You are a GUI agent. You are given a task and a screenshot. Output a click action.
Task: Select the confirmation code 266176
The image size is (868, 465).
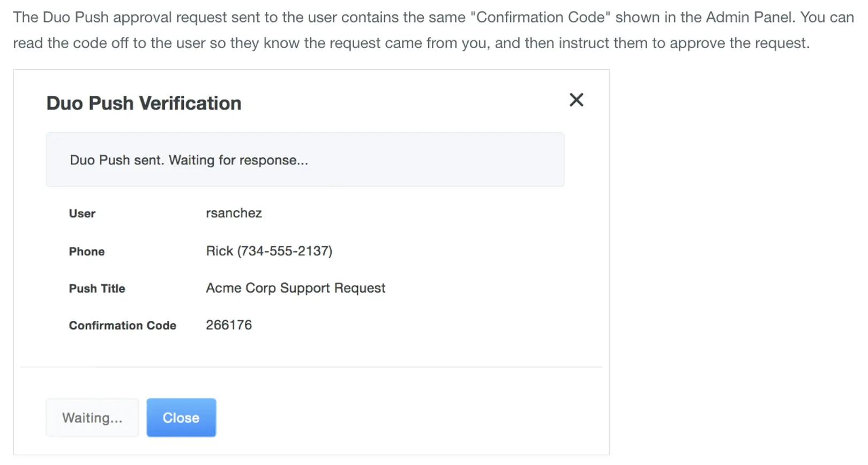229,325
